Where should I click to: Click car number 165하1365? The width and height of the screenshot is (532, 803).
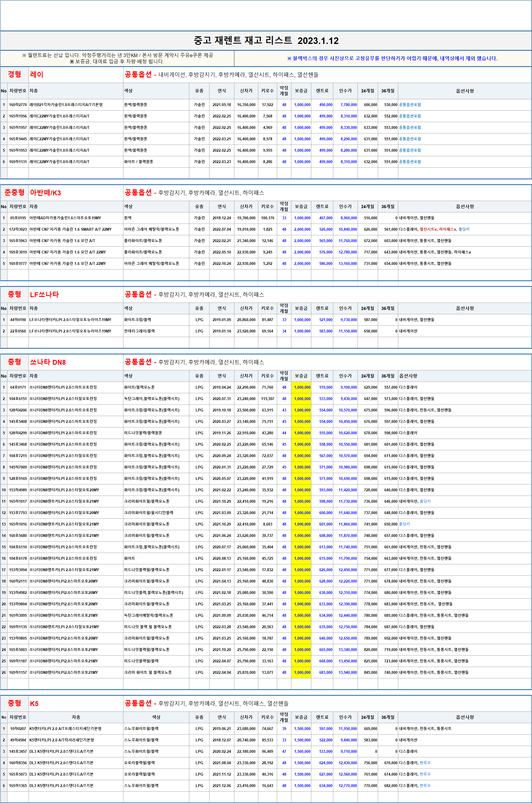click(18, 786)
